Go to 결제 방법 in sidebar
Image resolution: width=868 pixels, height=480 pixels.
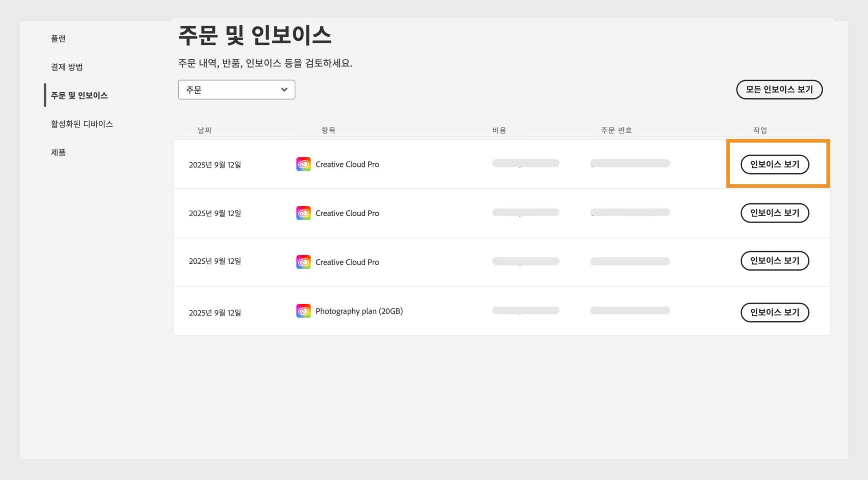(66, 67)
